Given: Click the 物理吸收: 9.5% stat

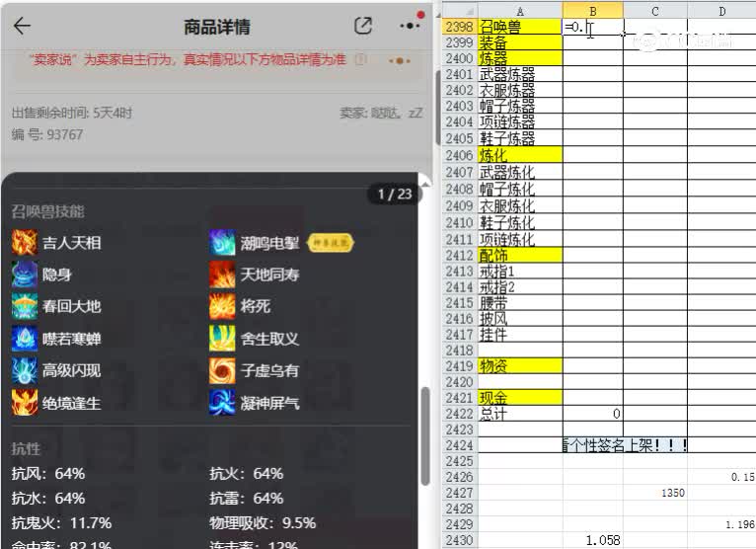Looking at the screenshot, I should 263,523.
